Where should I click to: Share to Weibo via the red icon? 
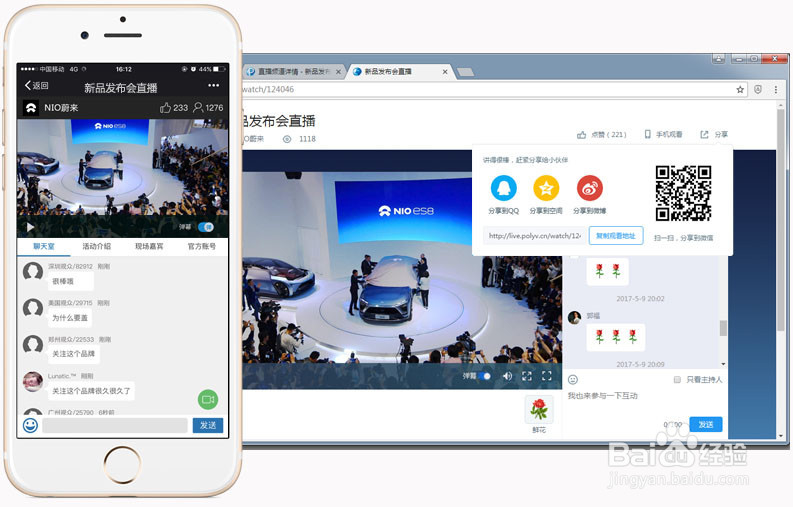click(590, 188)
